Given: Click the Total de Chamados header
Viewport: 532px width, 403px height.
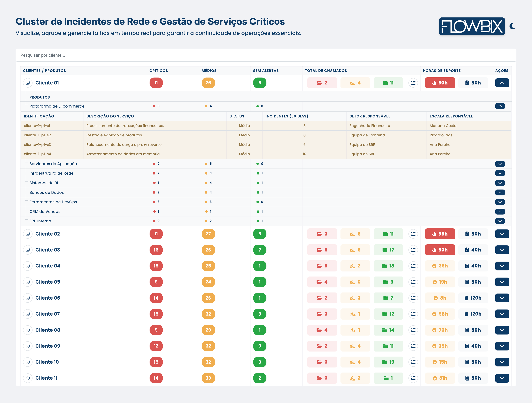Looking at the screenshot, I should (x=326, y=71).
